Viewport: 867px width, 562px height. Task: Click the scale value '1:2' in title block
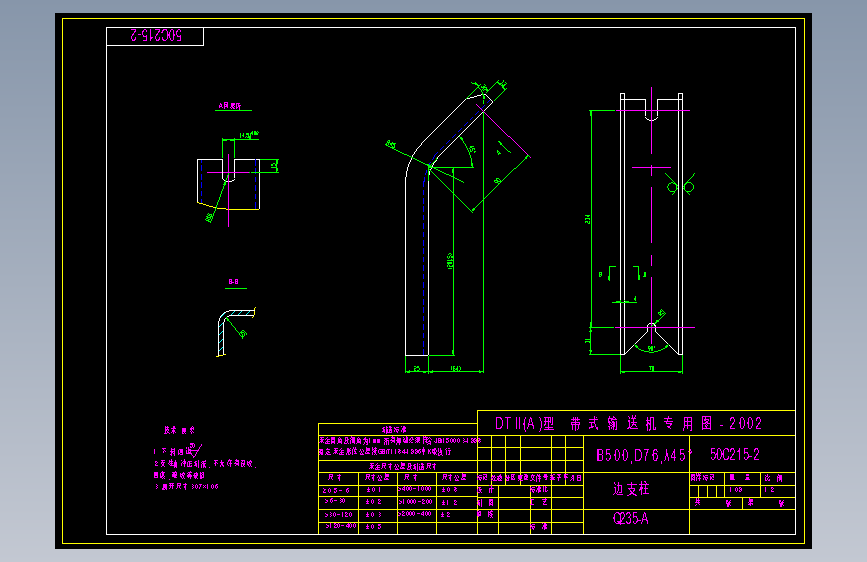(x=769, y=490)
